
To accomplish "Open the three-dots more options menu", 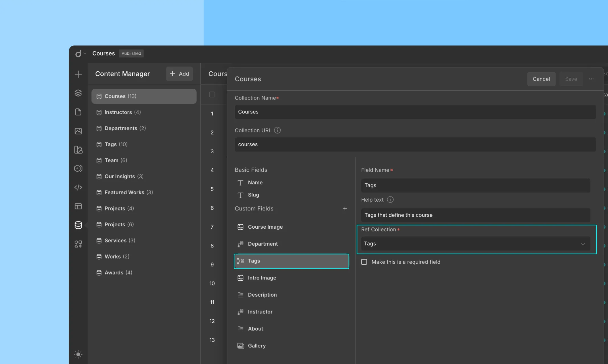I will pyautogui.click(x=591, y=79).
